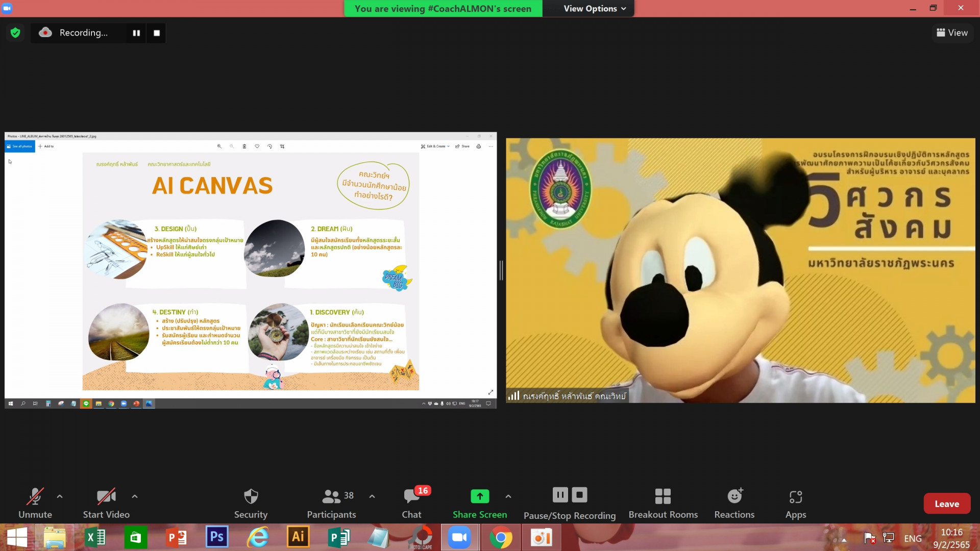The height and width of the screenshot is (551, 980).
Task: Open video options arrow beside Start Video
Action: tap(135, 496)
